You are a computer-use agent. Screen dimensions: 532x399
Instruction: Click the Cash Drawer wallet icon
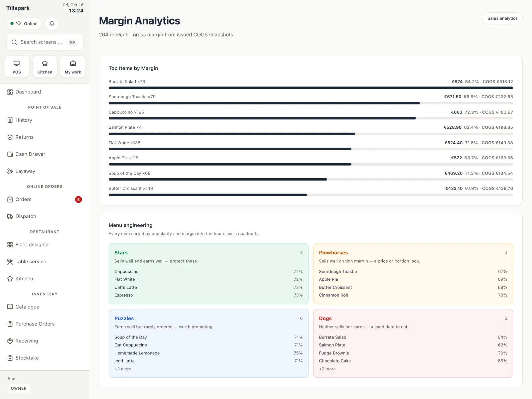10,154
